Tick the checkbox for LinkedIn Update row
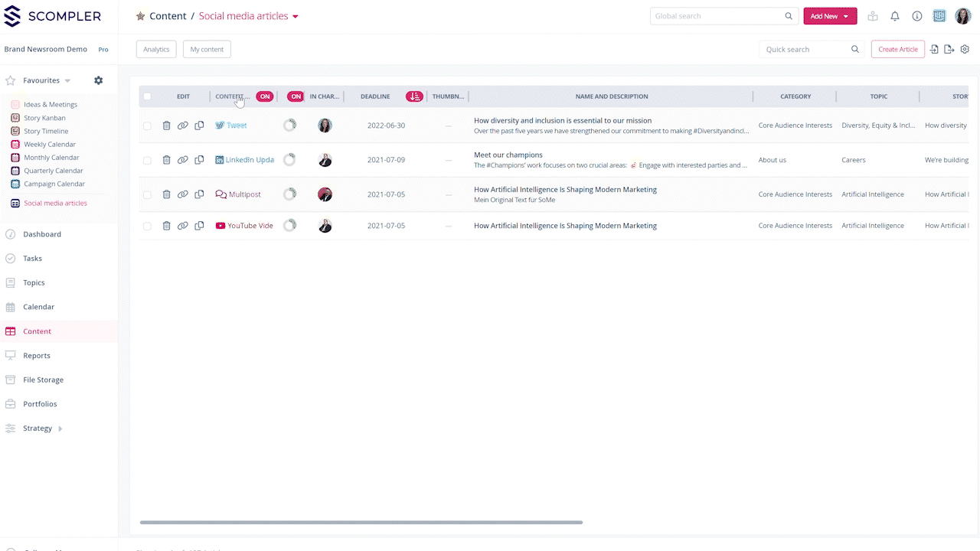Screen dimensions: 980x551 point(147,161)
